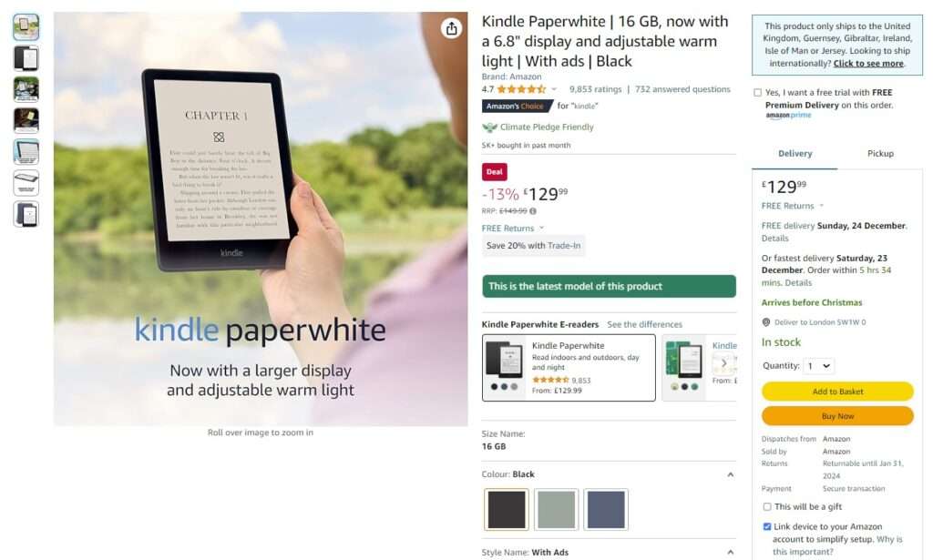933x560 pixels.
Task: Collapse the Style Name section chevron
Action: [730, 553]
